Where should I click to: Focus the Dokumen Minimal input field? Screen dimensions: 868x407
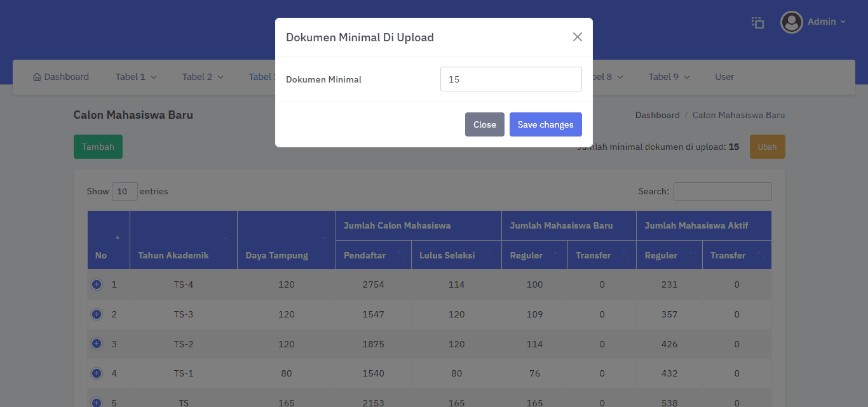(511, 79)
